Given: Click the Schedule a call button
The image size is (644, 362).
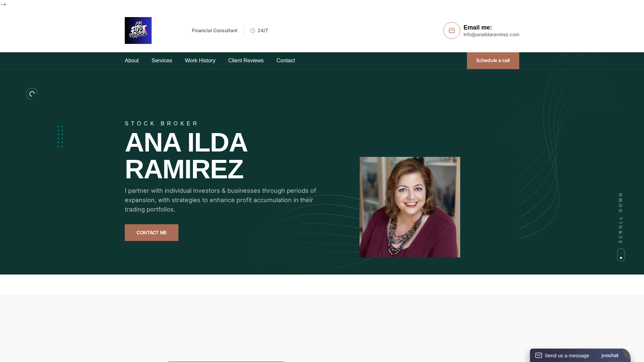Looking at the screenshot, I should tap(493, 60).
